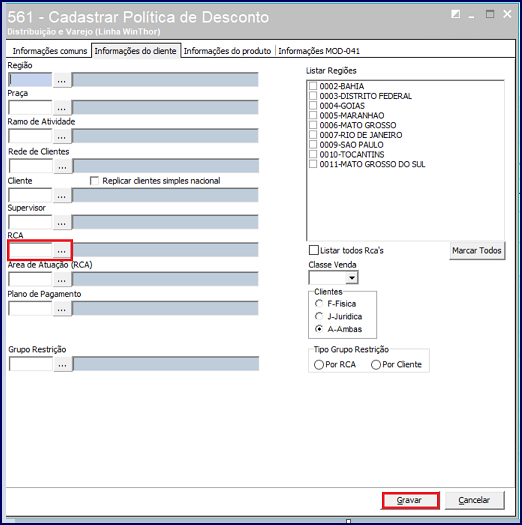The width and height of the screenshot is (522, 525).
Task: Check the 0002-BAHIA region
Action: (x=313, y=86)
